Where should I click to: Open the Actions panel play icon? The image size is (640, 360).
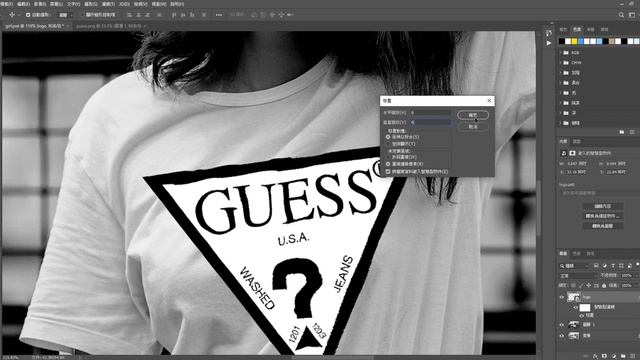[x=549, y=43]
